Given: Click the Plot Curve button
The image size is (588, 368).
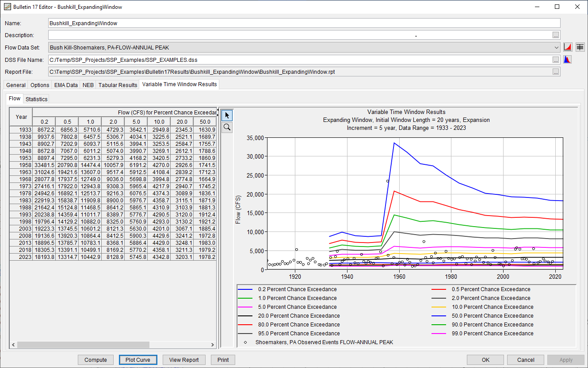Looking at the screenshot, I should click(137, 360).
